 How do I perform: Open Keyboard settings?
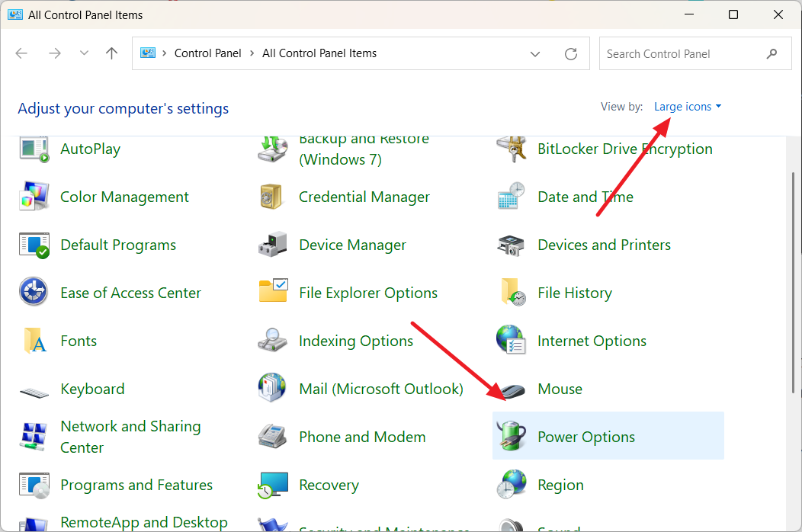pos(92,389)
